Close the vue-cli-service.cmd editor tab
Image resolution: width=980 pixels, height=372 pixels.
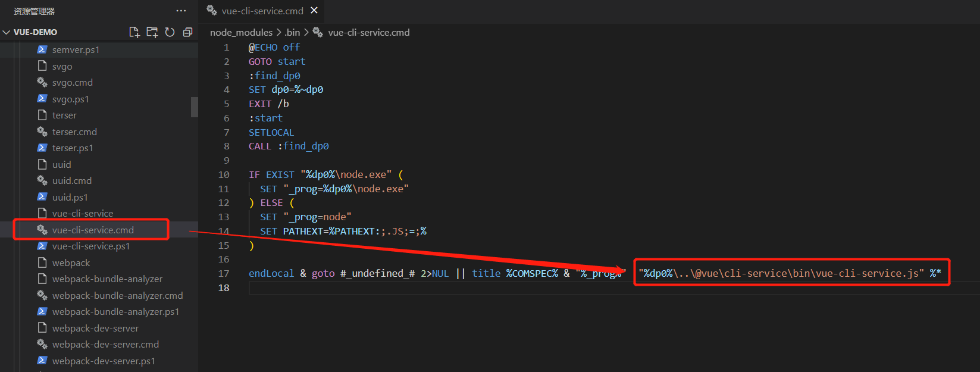pyautogui.click(x=314, y=10)
